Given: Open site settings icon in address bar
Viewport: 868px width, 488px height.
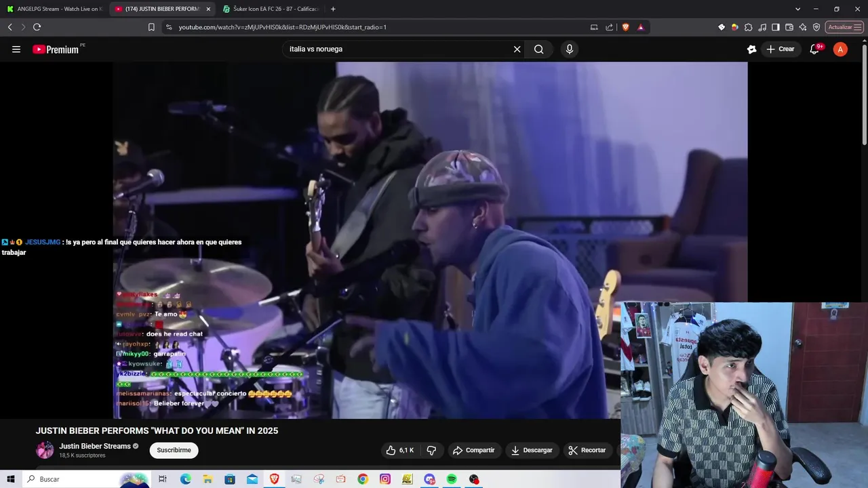Looking at the screenshot, I should (168, 27).
